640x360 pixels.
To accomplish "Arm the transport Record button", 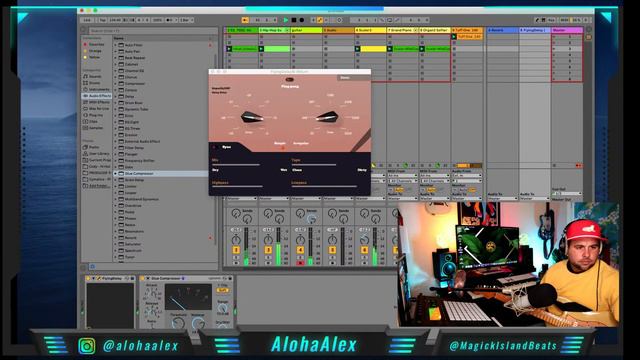I will [x=302, y=20].
